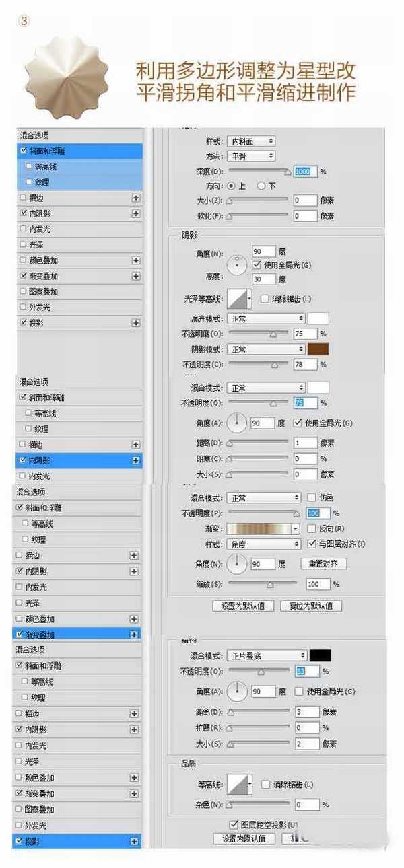Click the 复位为默认值 button
The image size is (404, 868).
[x=310, y=606]
